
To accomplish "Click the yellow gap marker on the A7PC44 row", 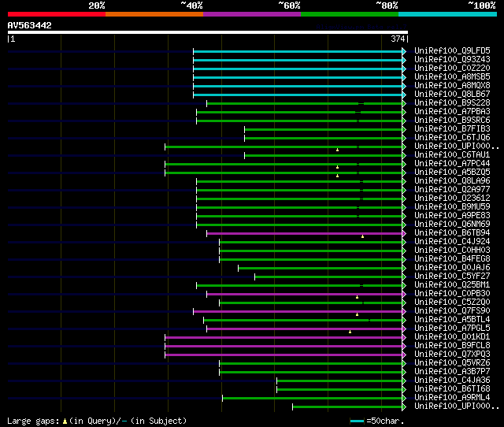I will 337,167.
